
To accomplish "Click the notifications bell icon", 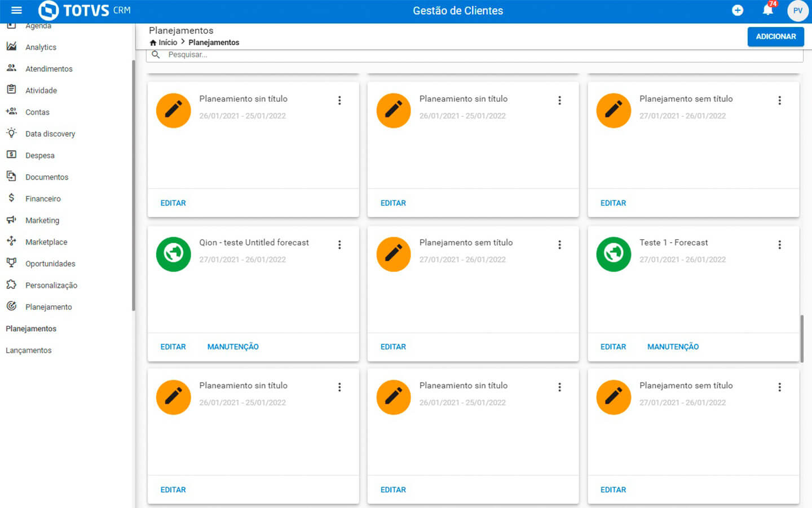I will point(767,10).
